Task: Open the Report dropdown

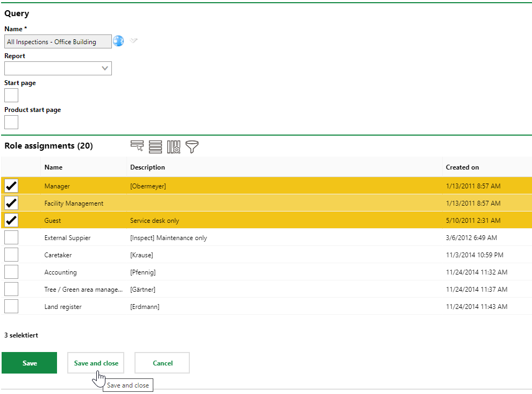Action: pos(105,68)
